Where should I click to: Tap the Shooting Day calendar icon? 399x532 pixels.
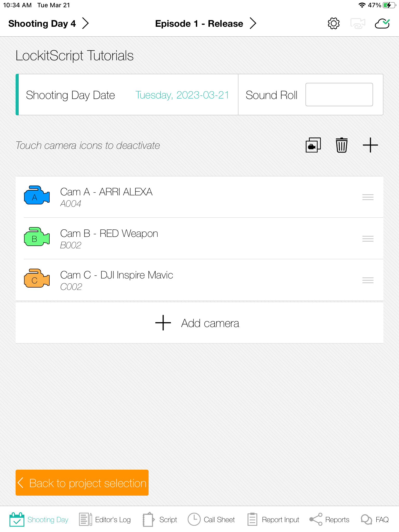coord(17,520)
